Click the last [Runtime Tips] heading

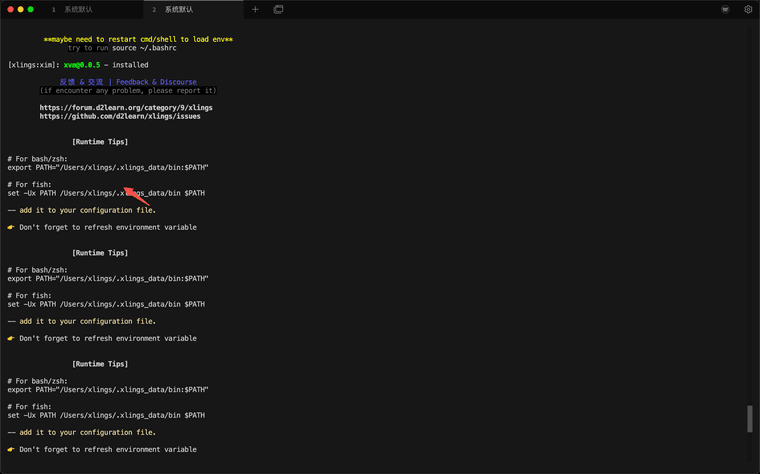tap(100, 364)
